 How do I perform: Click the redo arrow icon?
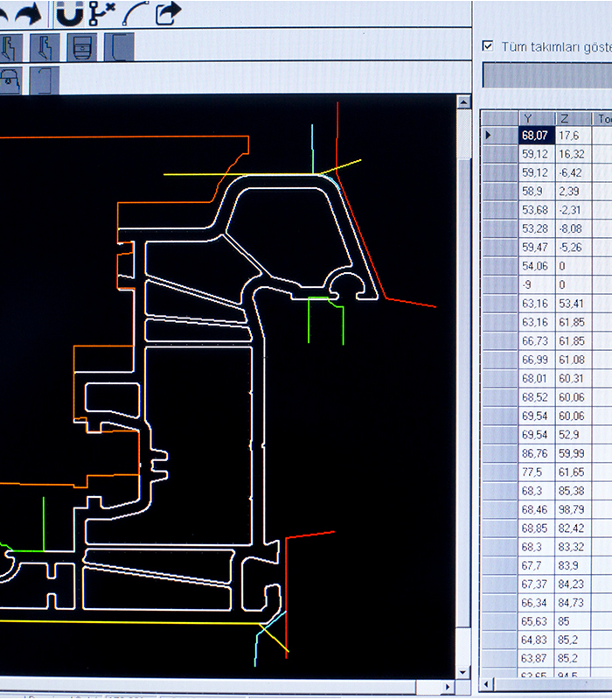tap(28, 12)
